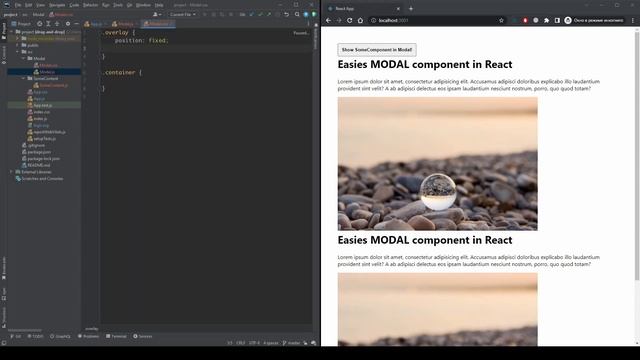Screen dimensions: 640x360
Task: Open the Git tool window
Action: point(15,336)
